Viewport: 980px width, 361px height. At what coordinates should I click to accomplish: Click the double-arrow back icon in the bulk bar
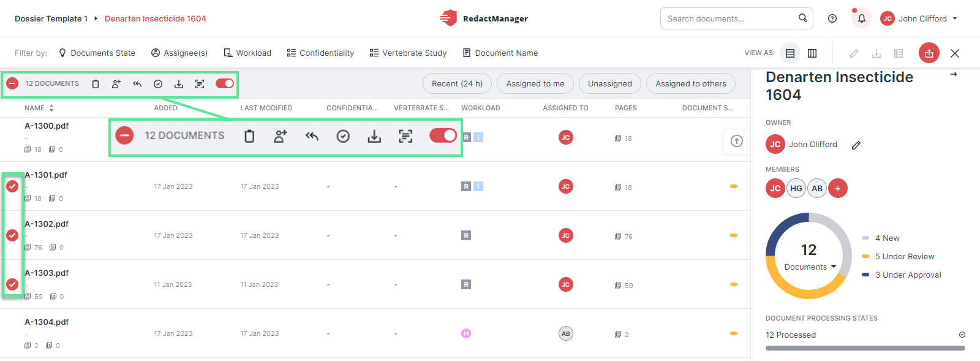(137, 84)
